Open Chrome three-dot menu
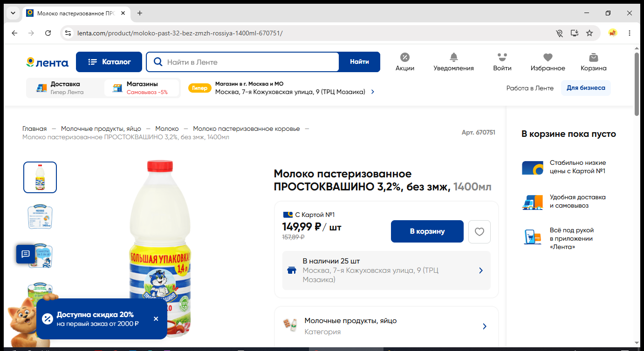Image resolution: width=644 pixels, height=351 pixels. [x=630, y=33]
